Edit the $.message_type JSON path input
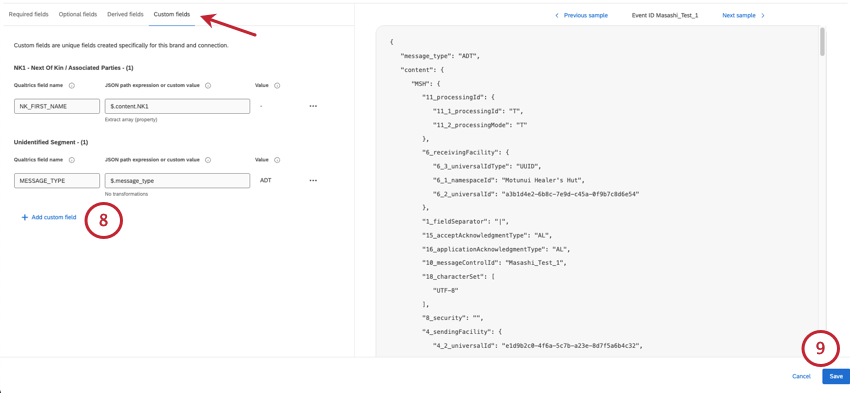 [177, 181]
